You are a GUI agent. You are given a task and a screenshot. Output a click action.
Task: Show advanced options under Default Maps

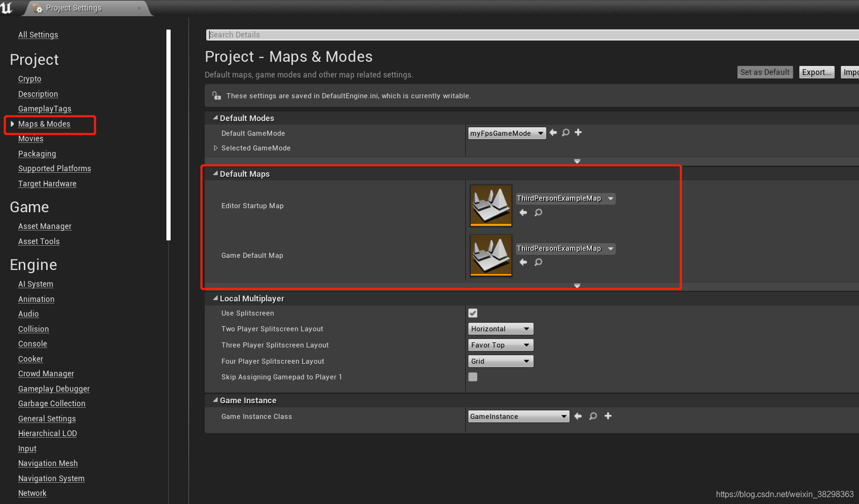click(577, 286)
